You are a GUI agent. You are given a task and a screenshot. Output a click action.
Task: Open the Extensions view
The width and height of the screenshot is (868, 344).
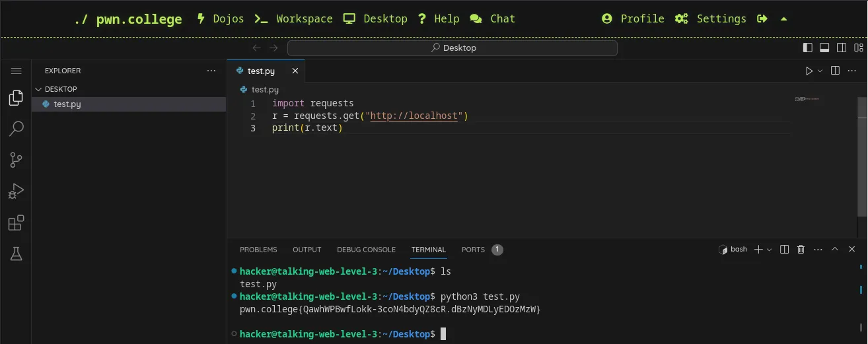(x=16, y=223)
